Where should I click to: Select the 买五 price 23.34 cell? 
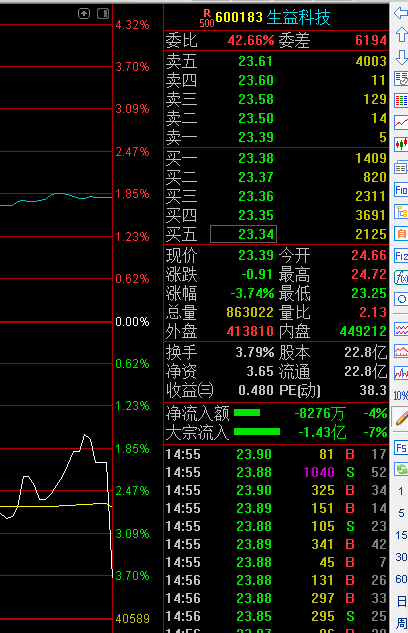[243, 234]
